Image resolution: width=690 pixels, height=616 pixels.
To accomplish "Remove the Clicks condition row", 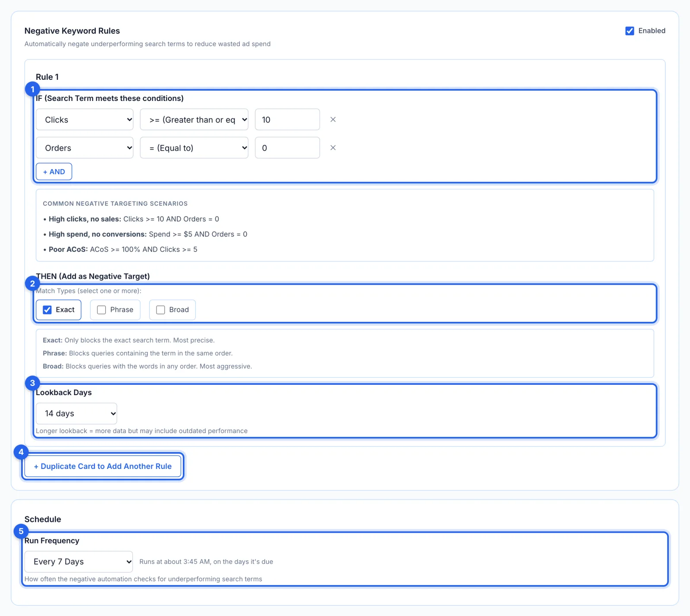I will [x=333, y=119].
